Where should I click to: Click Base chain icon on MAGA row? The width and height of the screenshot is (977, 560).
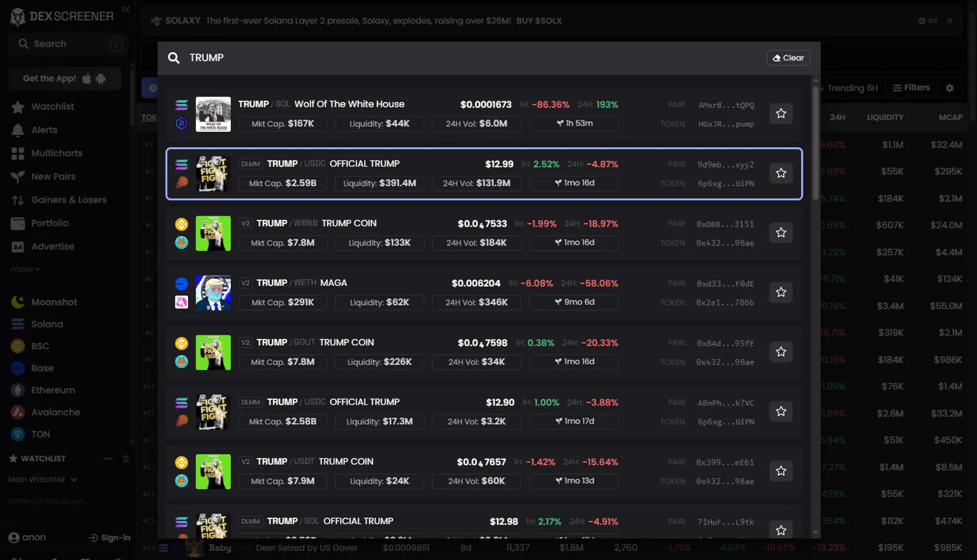[181, 284]
